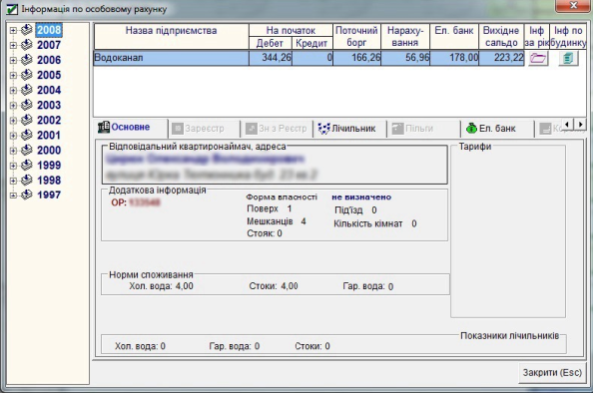
Task: Select year 1998 in the tree
Action: [49, 180]
